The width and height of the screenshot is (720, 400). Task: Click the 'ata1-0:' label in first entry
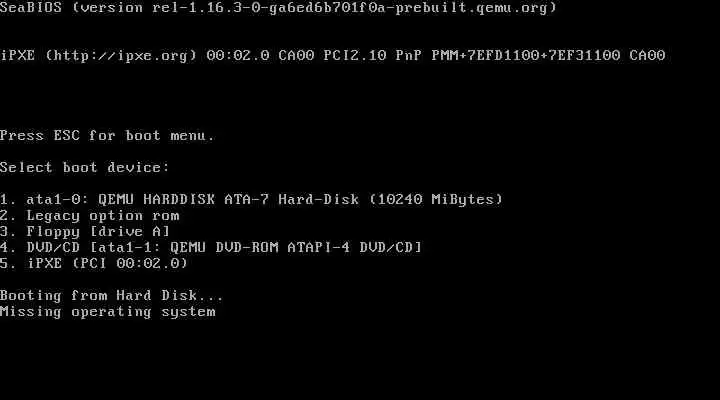pyautogui.click(x=57, y=199)
